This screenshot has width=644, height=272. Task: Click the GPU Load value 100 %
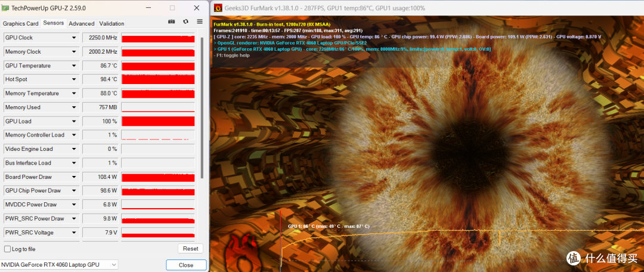pyautogui.click(x=100, y=121)
